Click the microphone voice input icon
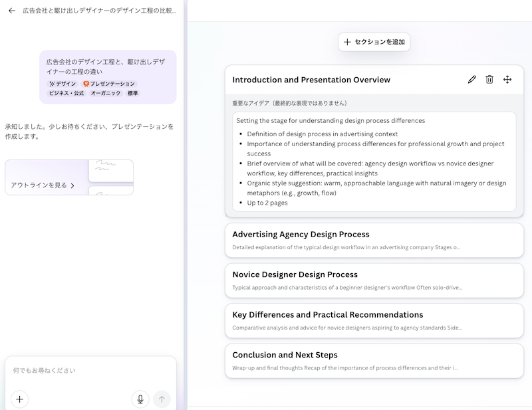Image resolution: width=532 pixels, height=410 pixels. 140,399
